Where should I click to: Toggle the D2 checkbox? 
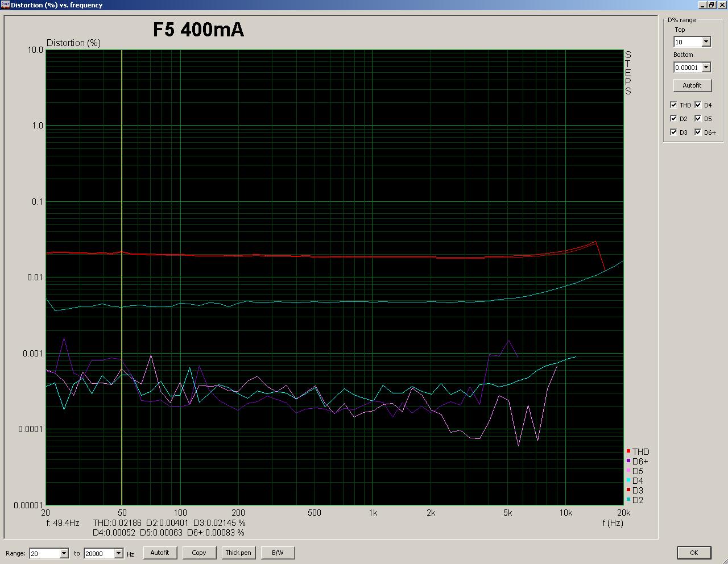pyautogui.click(x=673, y=118)
